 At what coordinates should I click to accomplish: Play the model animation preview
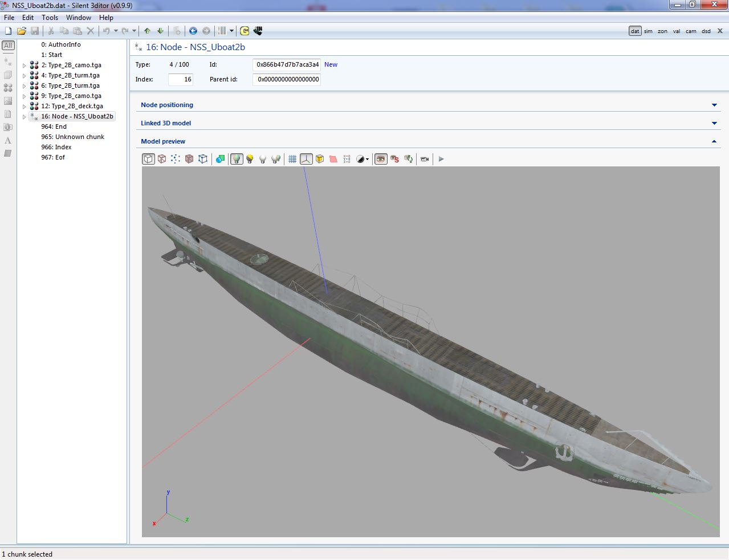[x=441, y=159]
